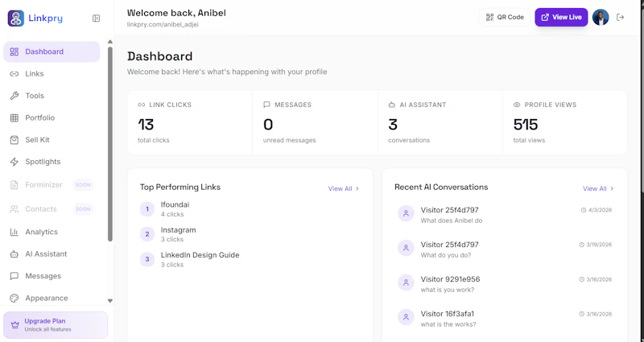Click the View Live button
This screenshot has height=342, width=644.
click(x=561, y=17)
